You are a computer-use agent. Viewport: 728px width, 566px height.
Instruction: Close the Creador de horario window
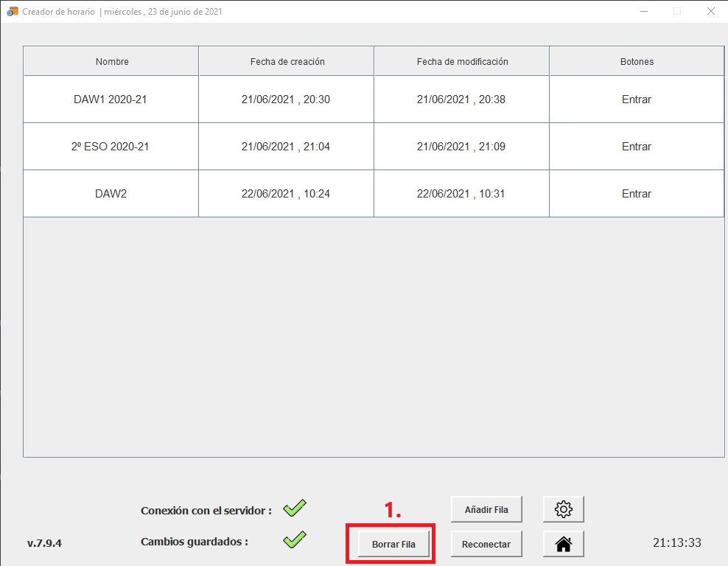tap(710, 11)
